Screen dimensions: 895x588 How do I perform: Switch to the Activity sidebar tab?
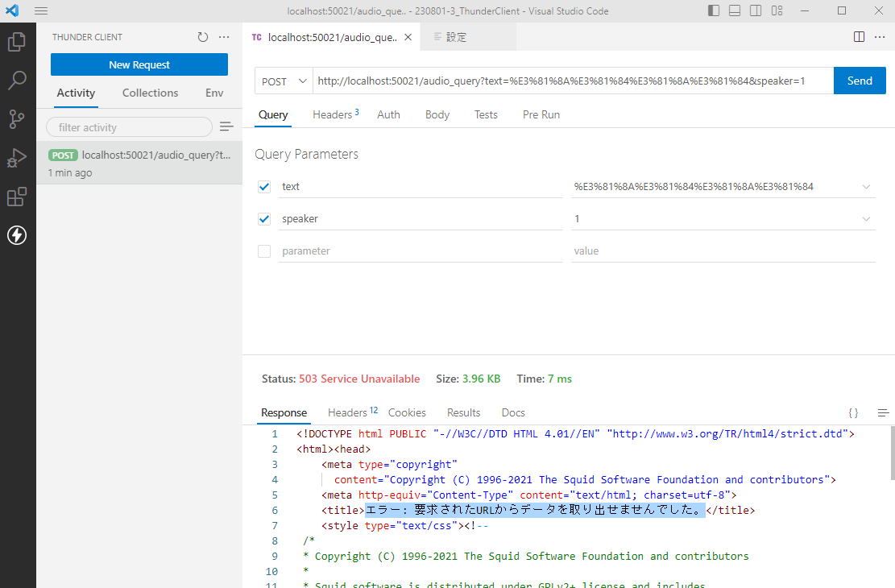pyautogui.click(x=76, y=93)
